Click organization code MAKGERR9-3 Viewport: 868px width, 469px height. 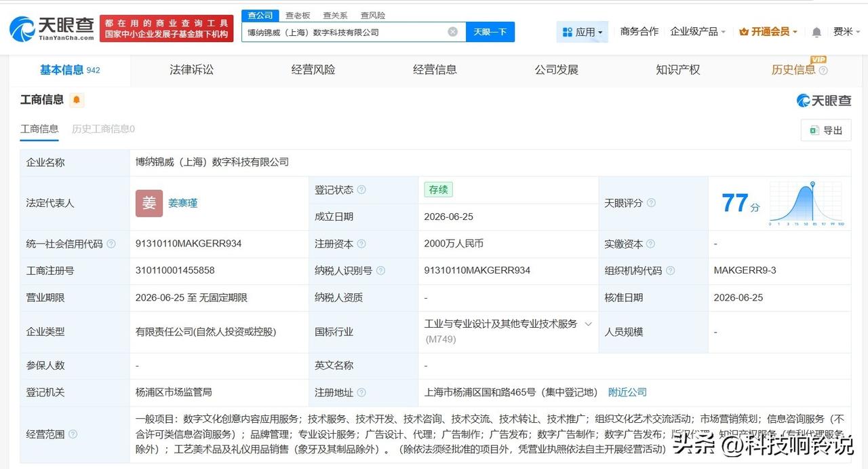coord(745,270)
